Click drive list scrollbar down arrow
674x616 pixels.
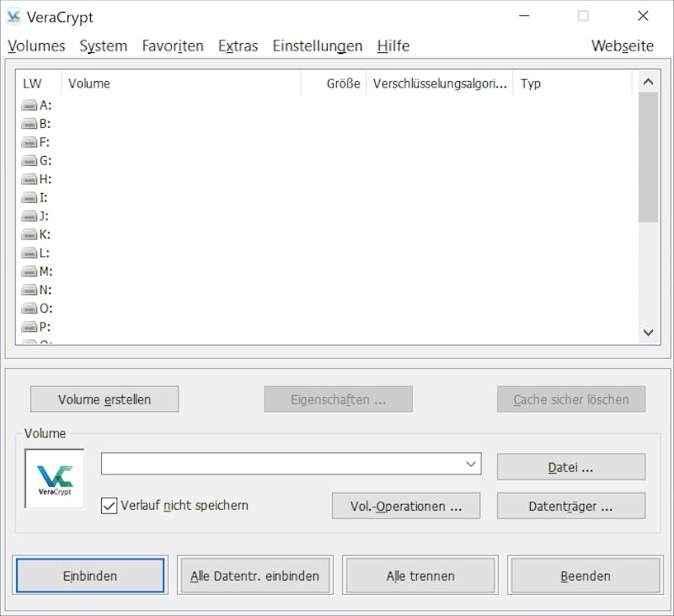point(648,332)
